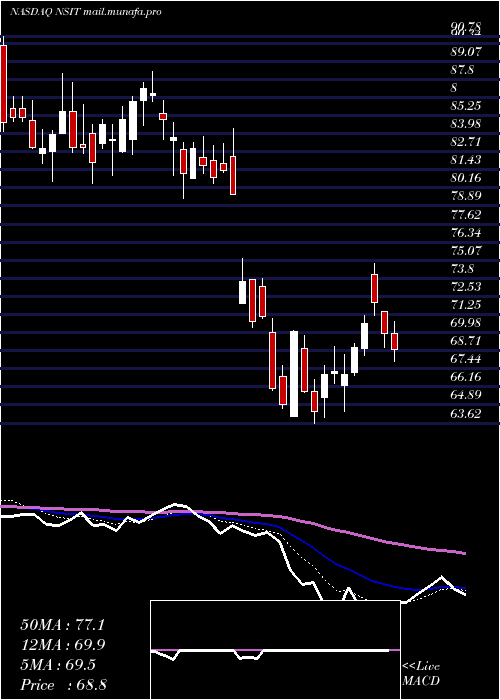The height and width of the screenshot is (700, 500).
Task: Click the tall white candlestick near 63.62 low
Action: (294, 374)
